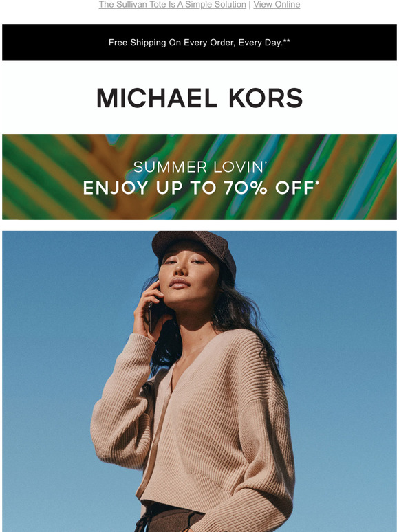The width and height of the screenshot is (399, 532).
Task: Click the double asterisk after 'Every Day.'
Action: [287, 41]
